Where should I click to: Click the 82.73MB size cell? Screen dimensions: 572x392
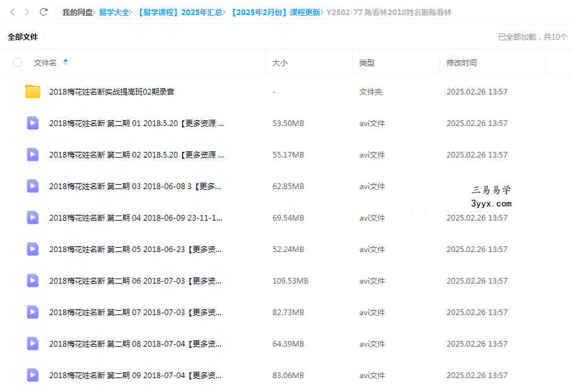point(288,312)
